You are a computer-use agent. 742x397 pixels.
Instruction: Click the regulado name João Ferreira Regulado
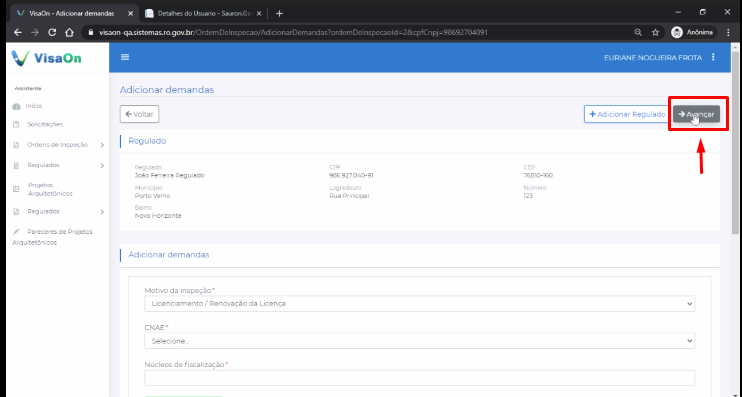(169, 176)
